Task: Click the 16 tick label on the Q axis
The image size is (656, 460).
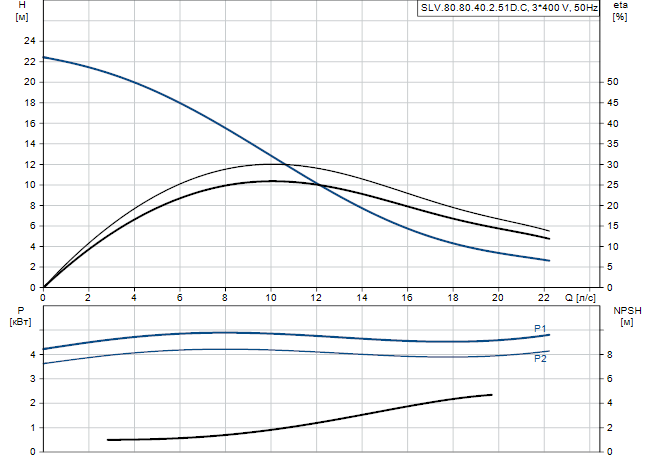Action: tap(407, 298)
